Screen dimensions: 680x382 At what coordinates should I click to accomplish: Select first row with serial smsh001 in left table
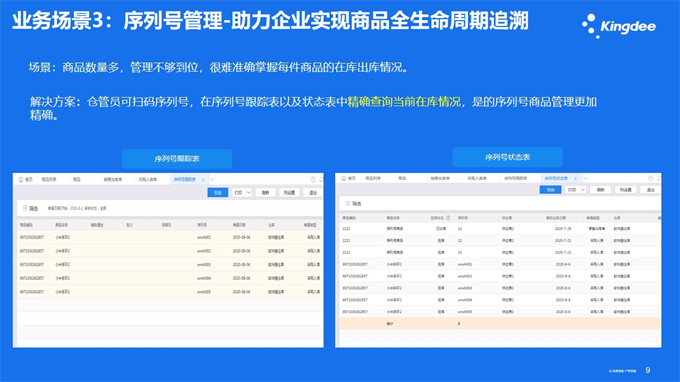[x=169, y=237]
